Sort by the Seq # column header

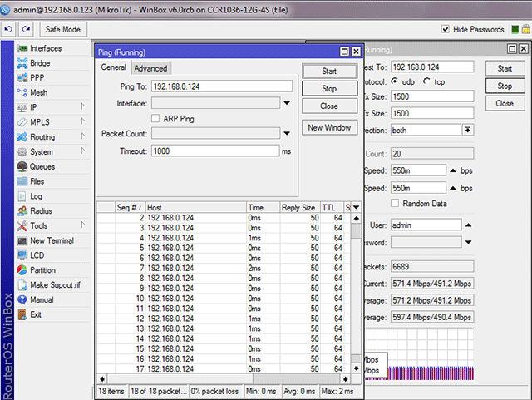(x=131, y=207)
